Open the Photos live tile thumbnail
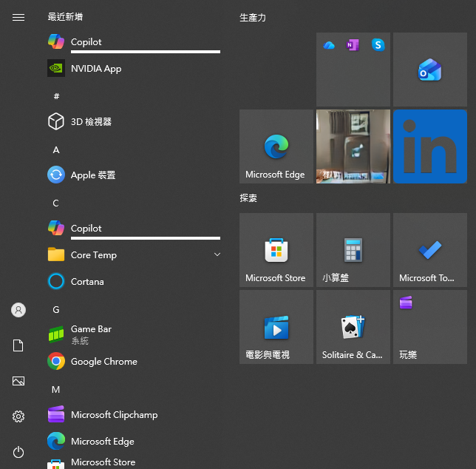 [x=353, y=146]
